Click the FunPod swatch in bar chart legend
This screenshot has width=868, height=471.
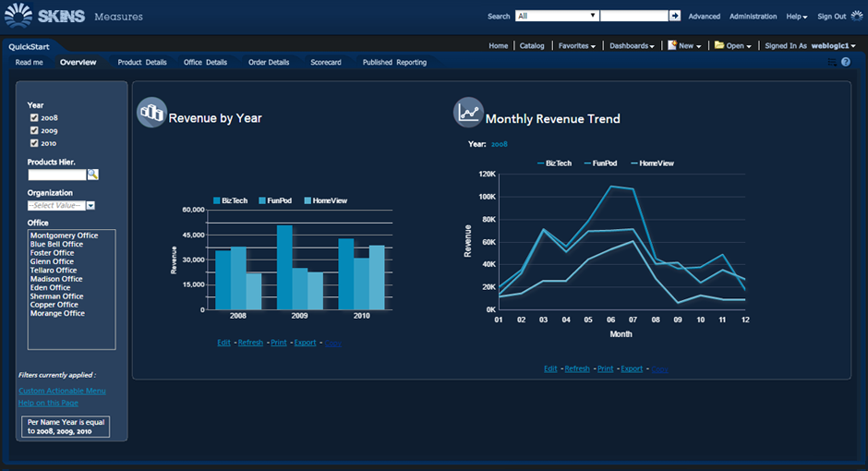click(262, 201)
